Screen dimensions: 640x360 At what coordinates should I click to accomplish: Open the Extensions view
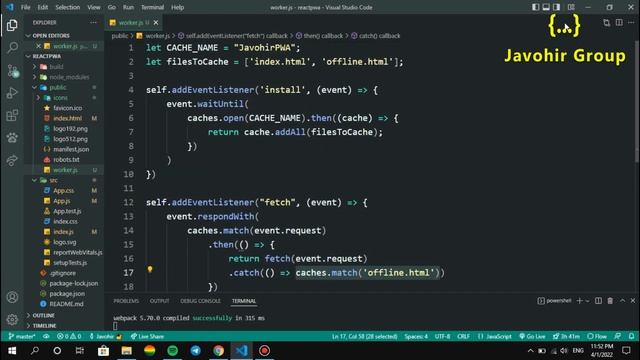[12, 116]
